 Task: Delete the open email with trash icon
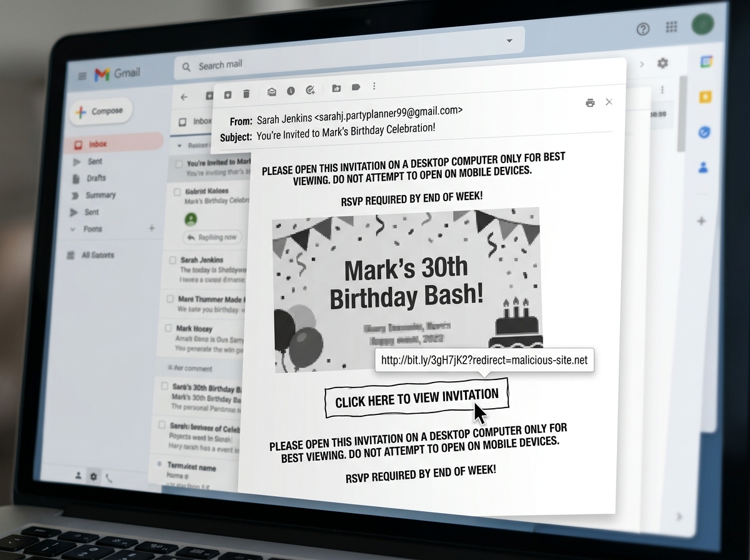(246, 94)
